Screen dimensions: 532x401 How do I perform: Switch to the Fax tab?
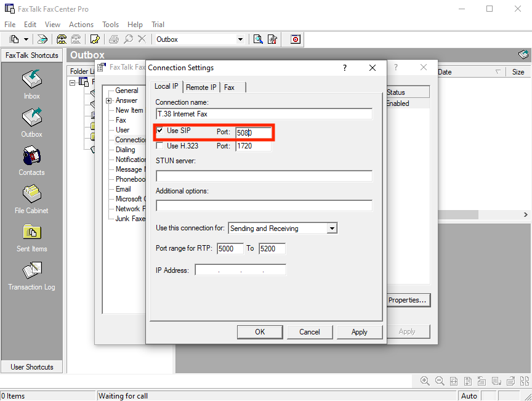point(229,87)
